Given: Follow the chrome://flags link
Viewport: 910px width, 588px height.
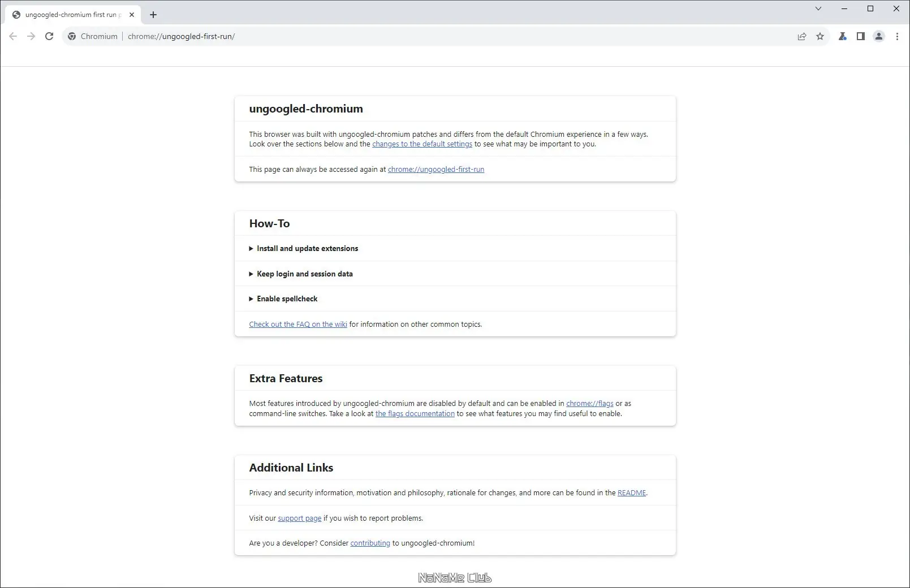Looking at the screenshot, I should point(589,404).
